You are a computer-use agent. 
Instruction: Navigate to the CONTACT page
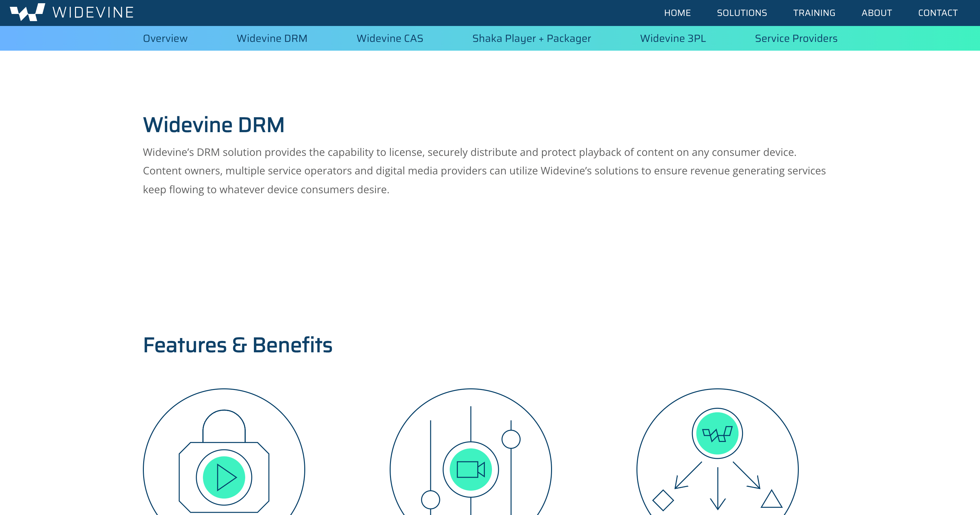click(x=938, y=13)
